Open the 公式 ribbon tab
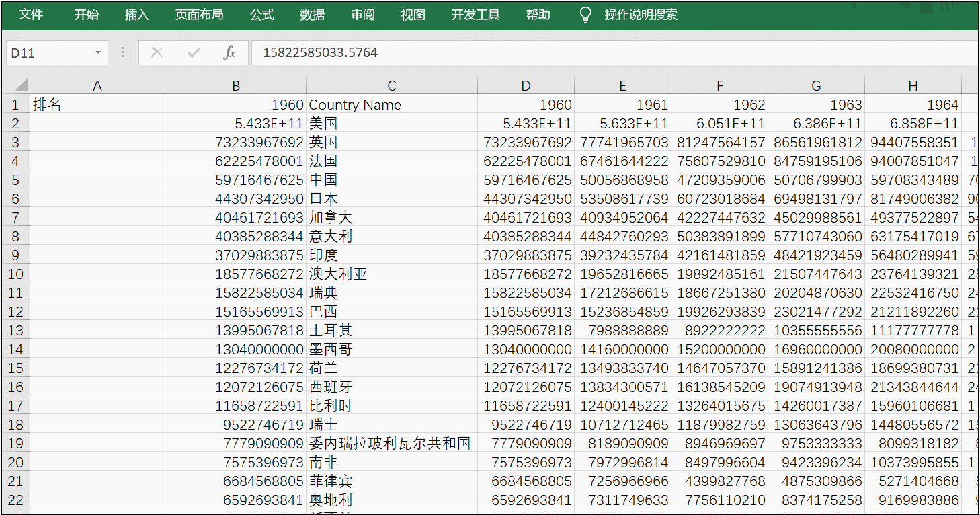Image resolution: width=980 pixels, height=515 pixels. [261, 15]
